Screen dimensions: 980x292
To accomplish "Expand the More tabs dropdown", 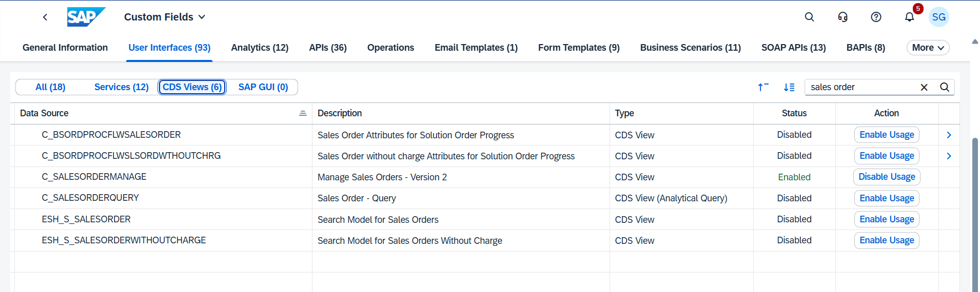I will click(x=928, y=48).
